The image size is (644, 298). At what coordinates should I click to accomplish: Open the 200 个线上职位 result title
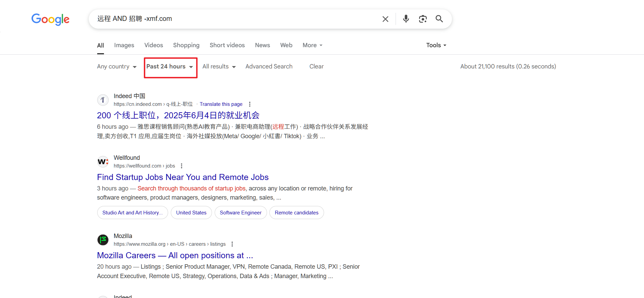tap(178, 116)
